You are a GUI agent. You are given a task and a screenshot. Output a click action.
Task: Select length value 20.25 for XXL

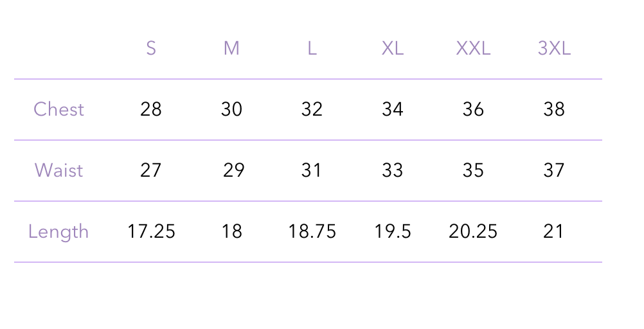[x=473, y=231]
